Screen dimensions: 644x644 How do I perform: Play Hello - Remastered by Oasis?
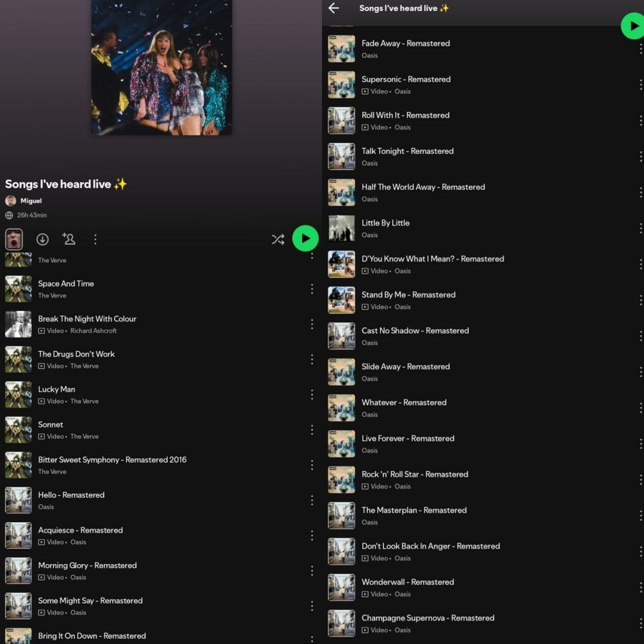pyautogui.click(x=160, y=500)
